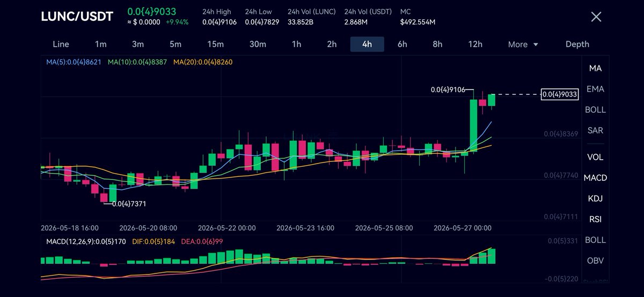Click the LUNC/USDT pair title
The height and width of the screenshot is (297, 644).
coord(77,17)
